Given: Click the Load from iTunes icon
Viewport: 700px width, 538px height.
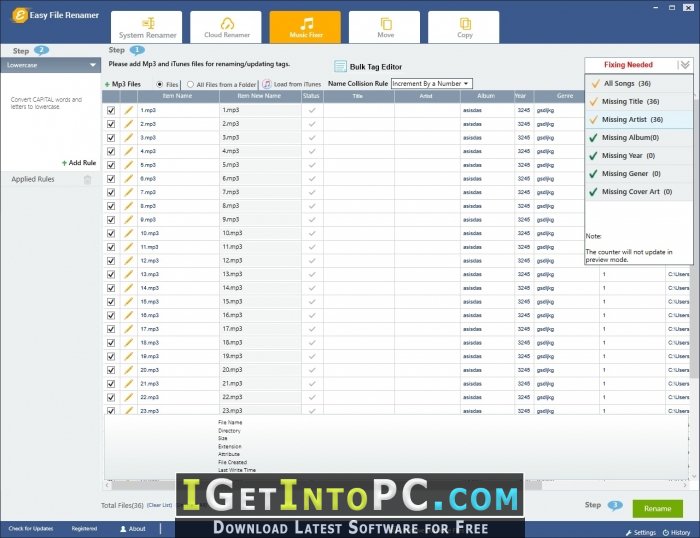Looking at the screenshot, I should pos(267,84).
